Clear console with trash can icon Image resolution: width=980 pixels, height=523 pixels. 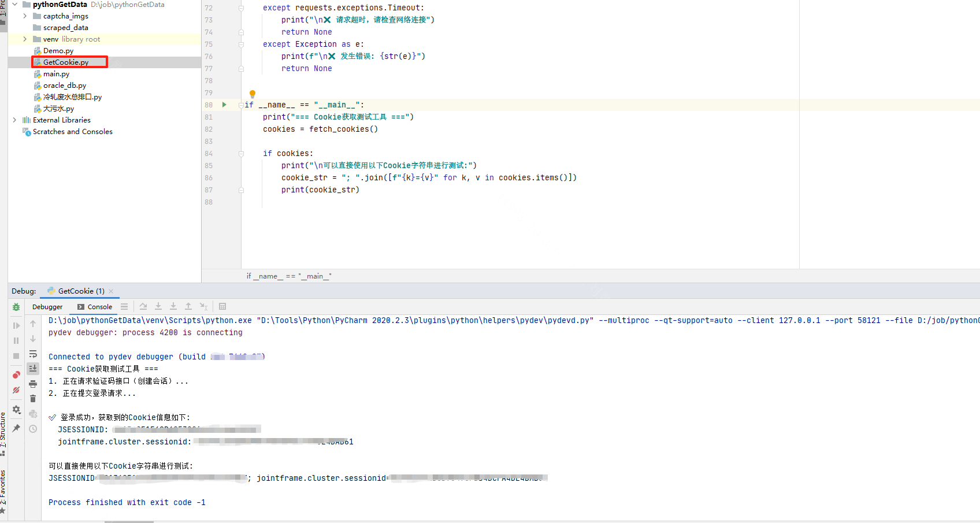click(x=33, y=399)
